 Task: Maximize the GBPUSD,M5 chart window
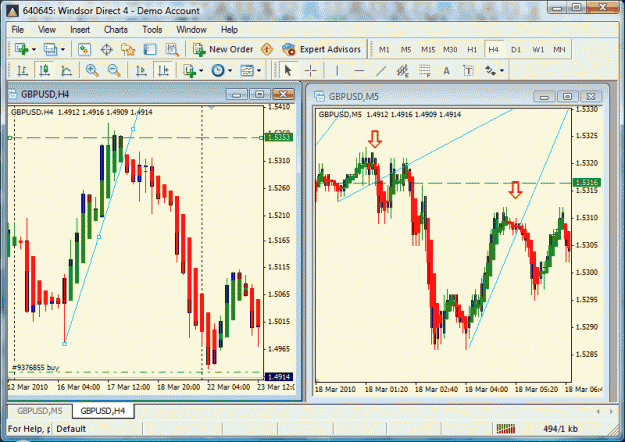click(567, 96)
